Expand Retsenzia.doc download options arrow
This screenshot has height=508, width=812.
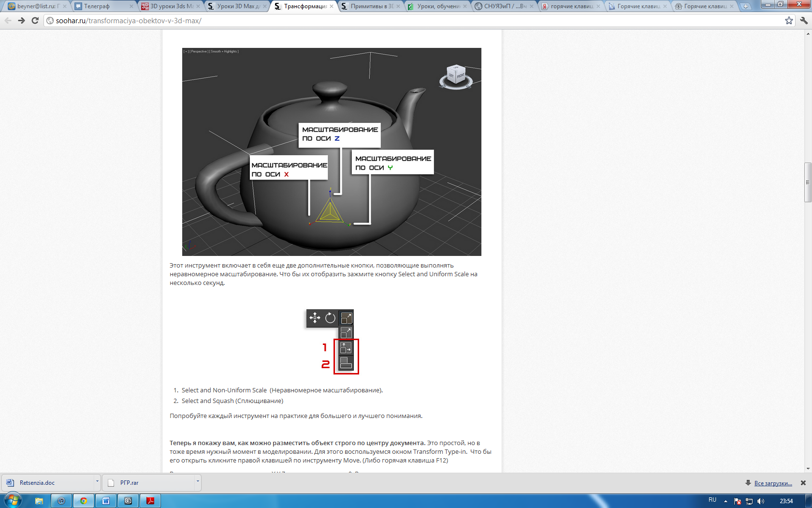pos(97,482)
